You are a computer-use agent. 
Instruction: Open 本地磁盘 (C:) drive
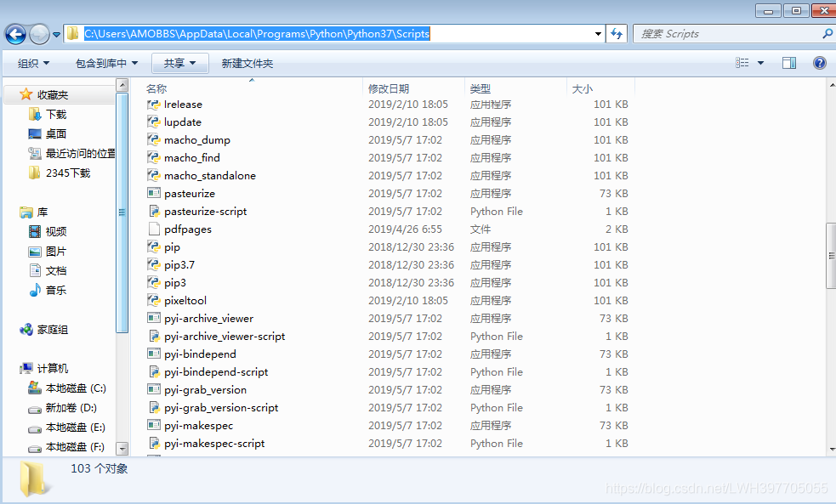click(76, 388)
